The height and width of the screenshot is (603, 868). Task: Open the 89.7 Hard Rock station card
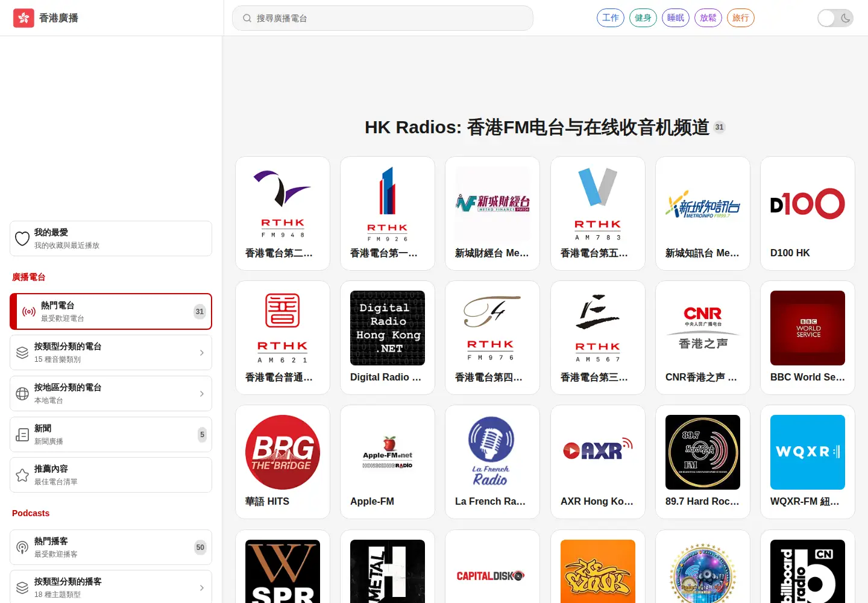click(703, 462)
